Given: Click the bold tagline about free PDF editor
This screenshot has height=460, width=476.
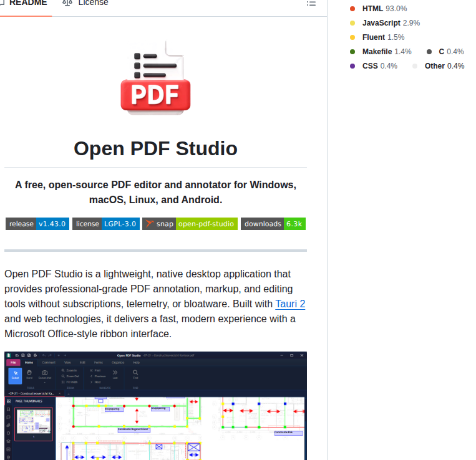Looking at the screenshot, I should pos(156,192).
